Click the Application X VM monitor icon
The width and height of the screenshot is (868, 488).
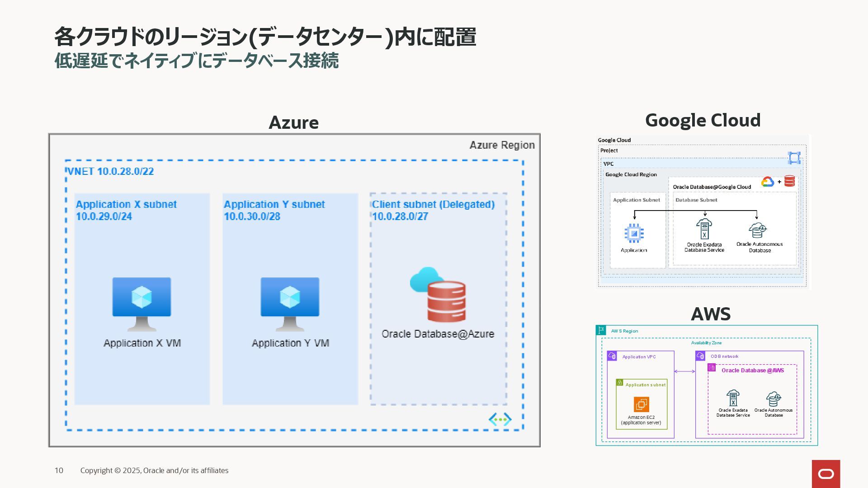point(142,304)
